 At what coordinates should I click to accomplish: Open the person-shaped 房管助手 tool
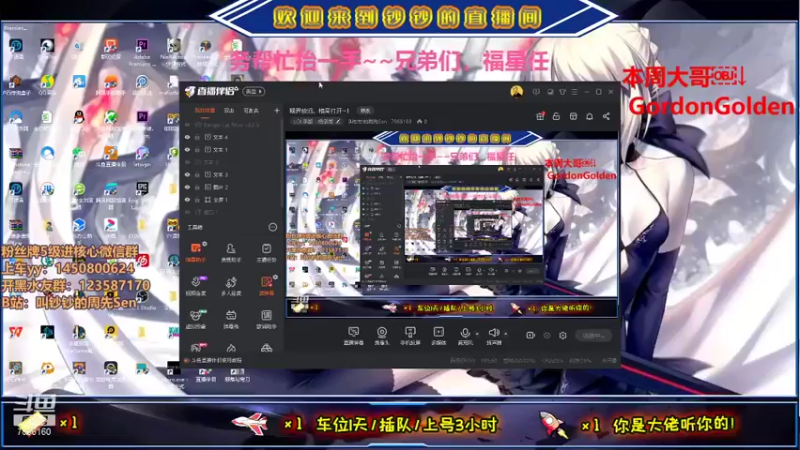click(x=231, y=253)
